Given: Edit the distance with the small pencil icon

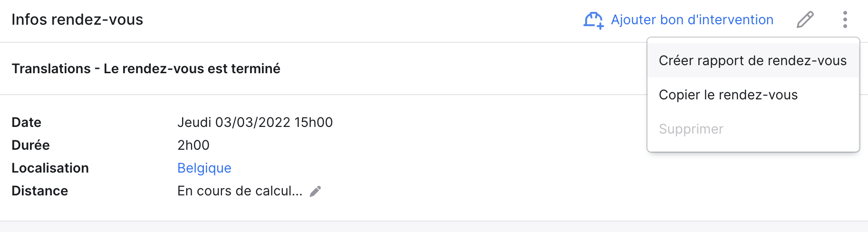Looking at the screenshot, I should click(x=315, y=191).
